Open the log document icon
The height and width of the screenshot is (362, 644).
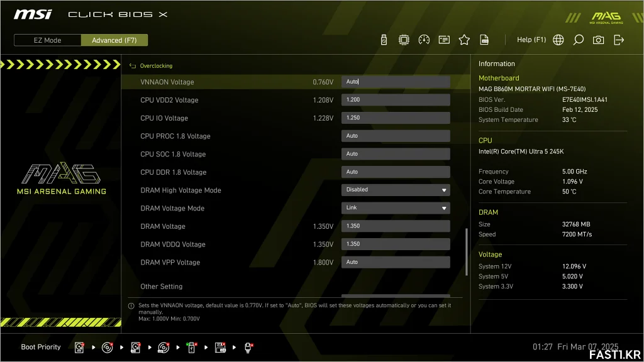(484, 40)
